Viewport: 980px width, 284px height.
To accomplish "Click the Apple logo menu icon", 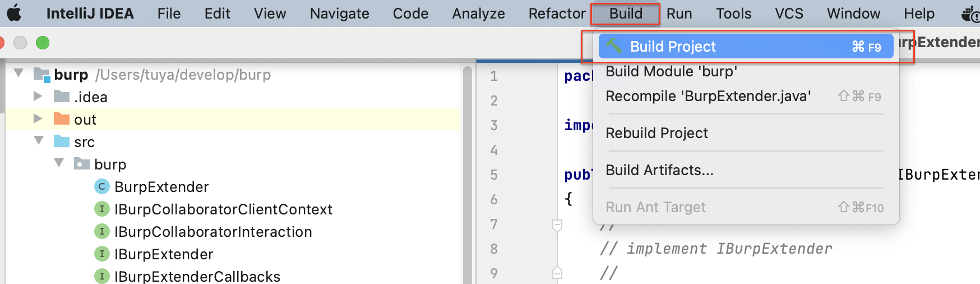I will click(15, 13).
